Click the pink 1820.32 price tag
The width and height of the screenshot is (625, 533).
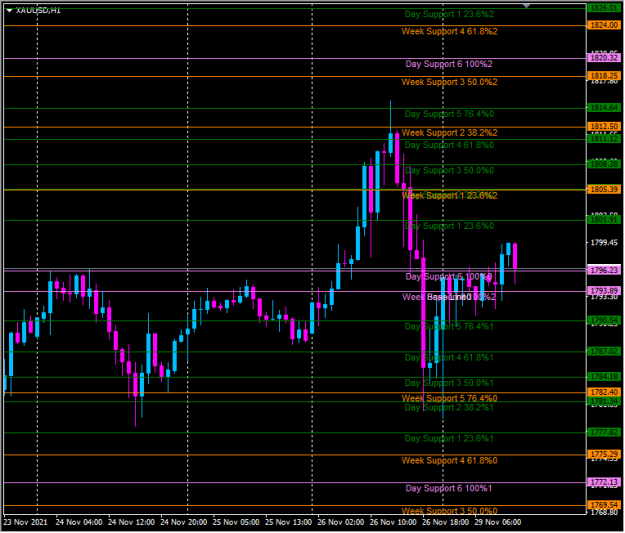pyautogui.click(x=604, y=58)
